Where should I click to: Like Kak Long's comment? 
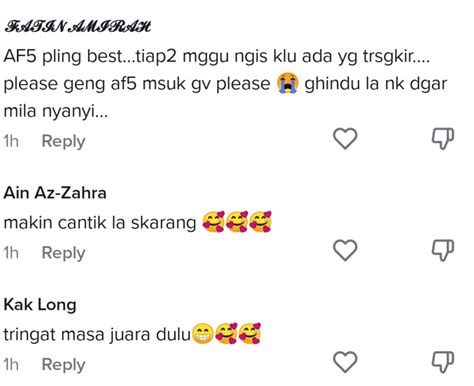tap(345, 362)
